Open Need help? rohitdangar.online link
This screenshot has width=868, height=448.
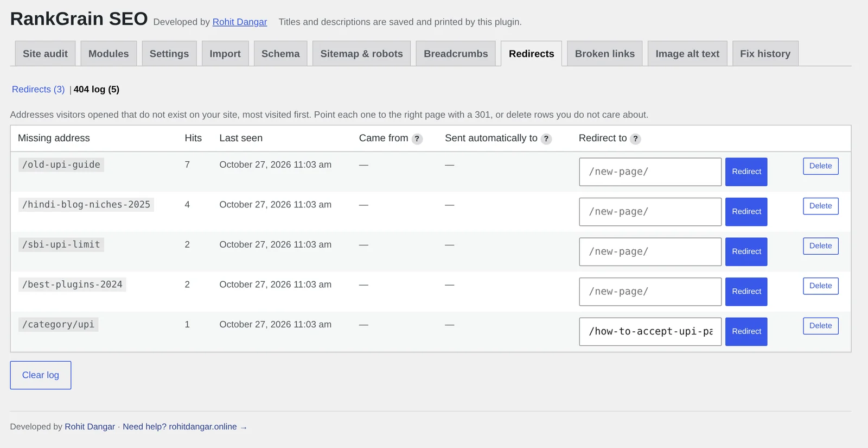coord(185,427)
